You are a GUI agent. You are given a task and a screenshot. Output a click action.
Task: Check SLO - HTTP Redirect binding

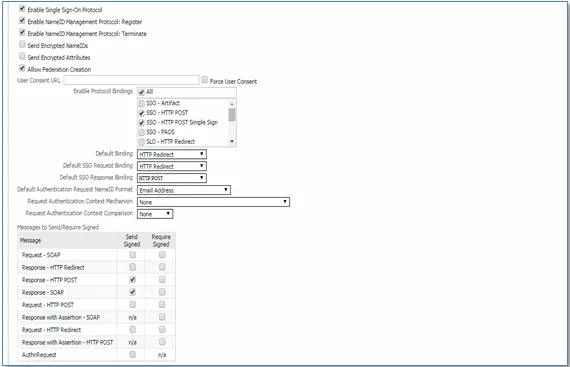coord(142,142)
